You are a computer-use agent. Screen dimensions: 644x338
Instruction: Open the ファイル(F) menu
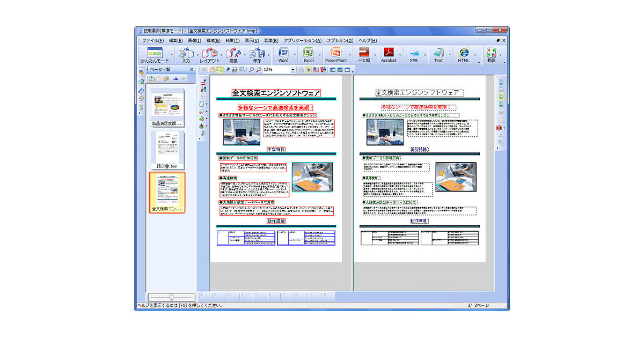click(153, 41)
